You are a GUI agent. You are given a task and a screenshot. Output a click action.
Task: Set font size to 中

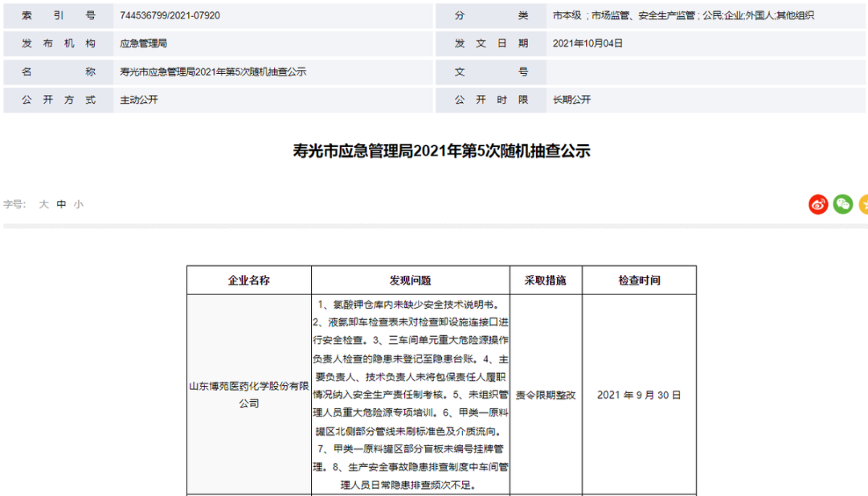[x=61, y=204]
